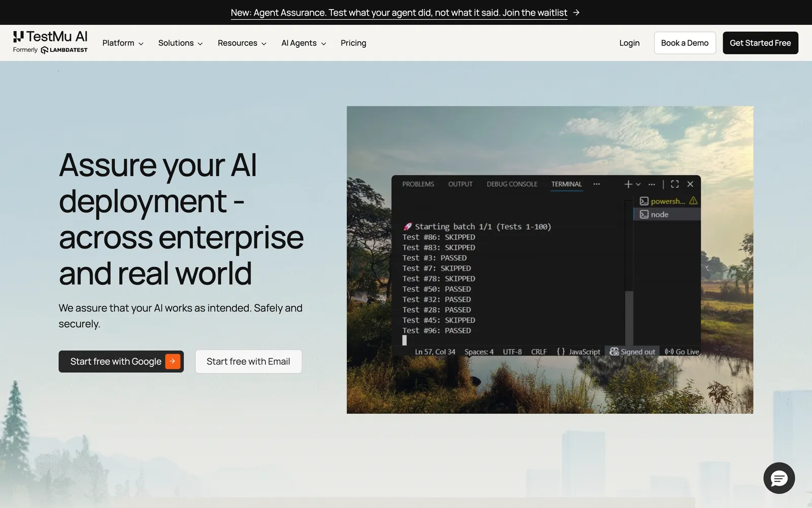Viewport: 812px width, 508px height.
Task: Switch to the PROBLEMS tab
Action: (x=418, y=184)
